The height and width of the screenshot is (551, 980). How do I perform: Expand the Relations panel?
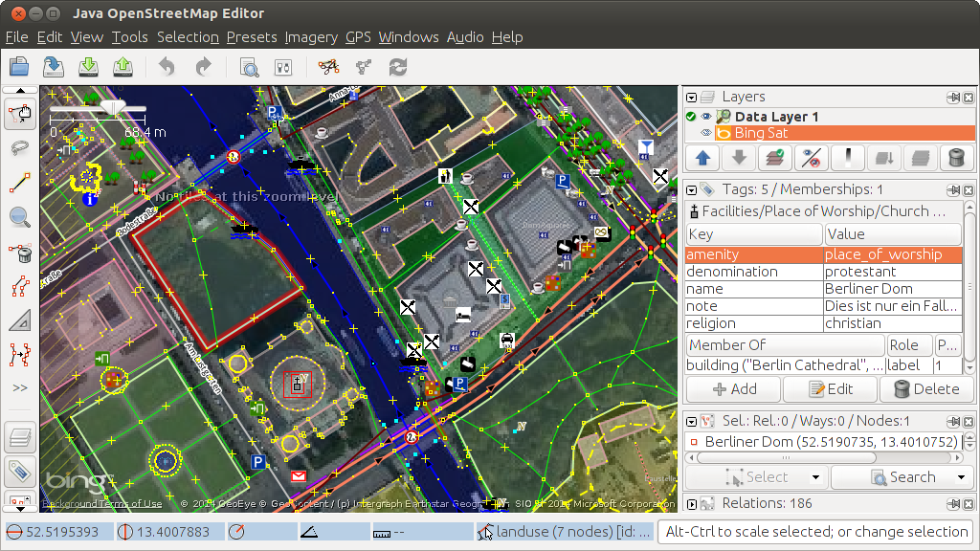691,503
